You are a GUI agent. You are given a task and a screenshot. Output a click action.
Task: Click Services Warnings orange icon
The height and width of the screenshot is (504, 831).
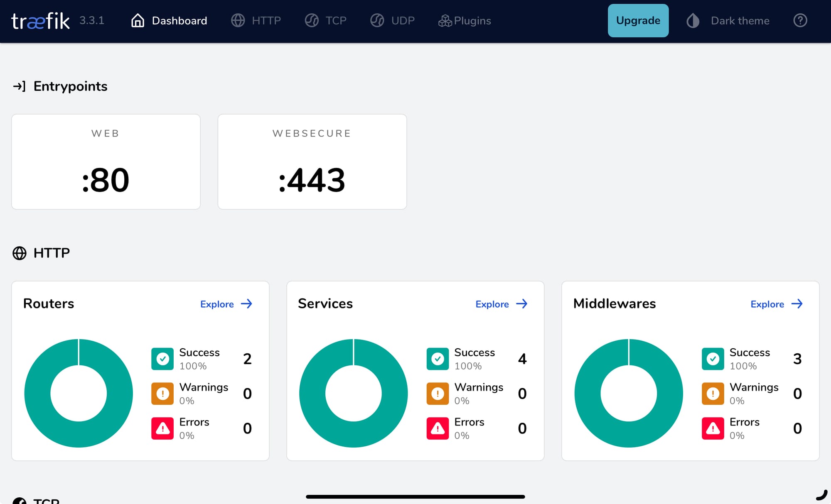coord(438,394)
